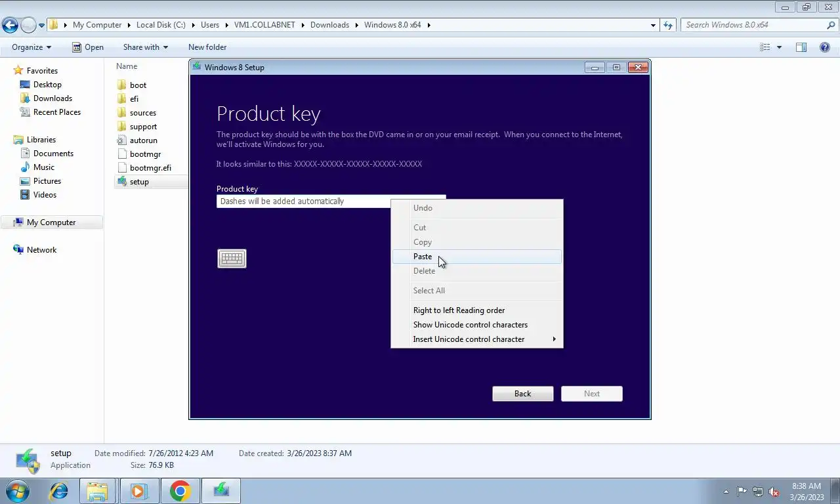The width and height of the screenshot is (840, 504).
Task: Open the Start menu
Action: pyautogui.click(x=18, y=491)
